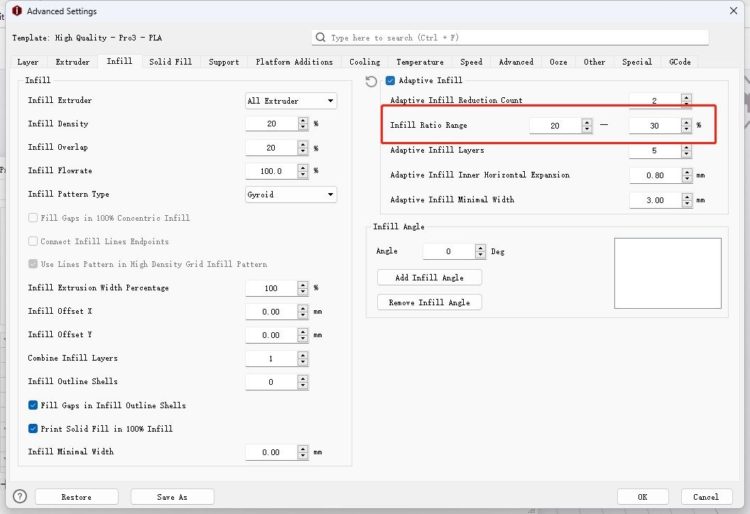The width and height of the screenshot is (750, 514).
Task: Click the Infill Offset Y stepper arrows
Action: pyautogui.click(x=303, y=335)
